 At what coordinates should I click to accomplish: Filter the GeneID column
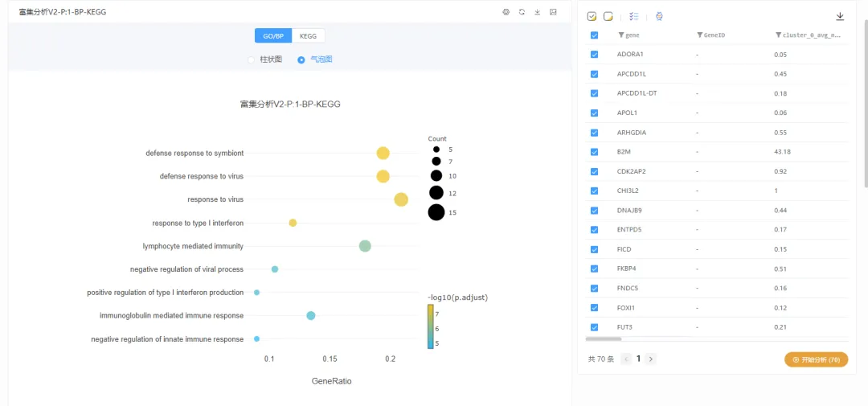(x=700, y=35)
